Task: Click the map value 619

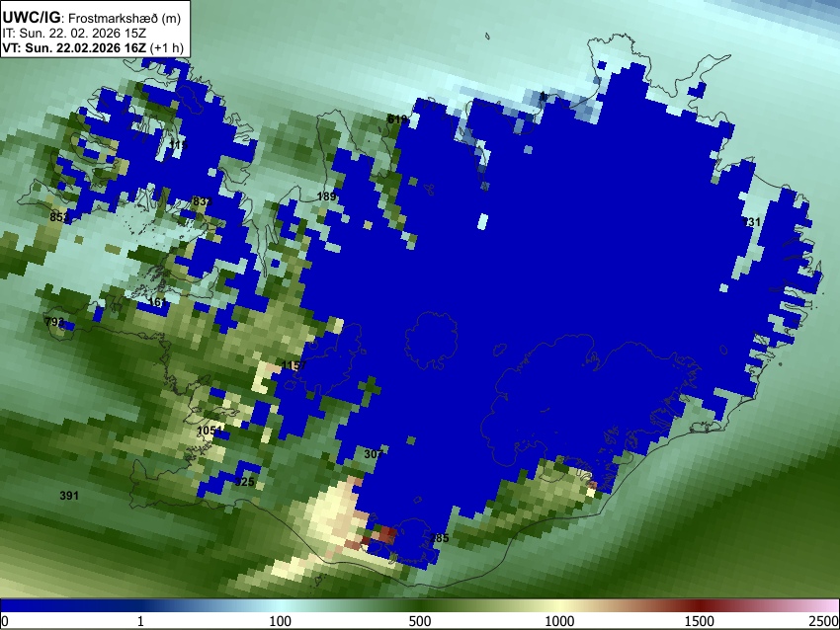Action: [x=397, y=119]
